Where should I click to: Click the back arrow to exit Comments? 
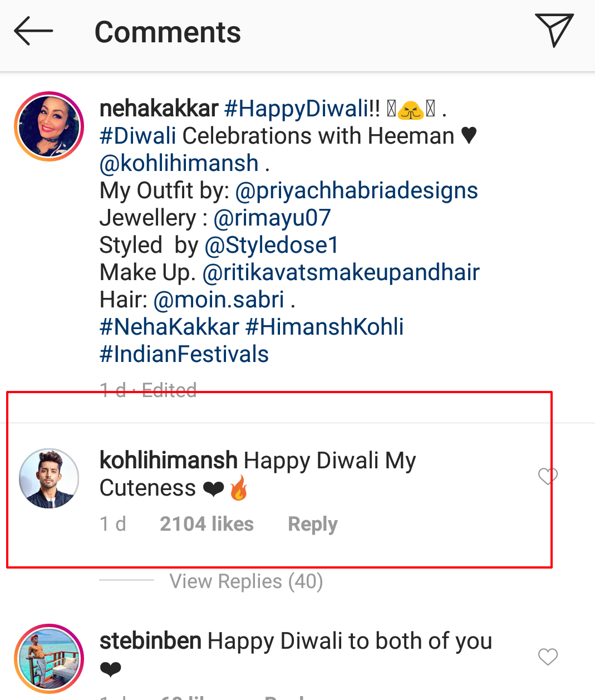(x=32, y=31)
